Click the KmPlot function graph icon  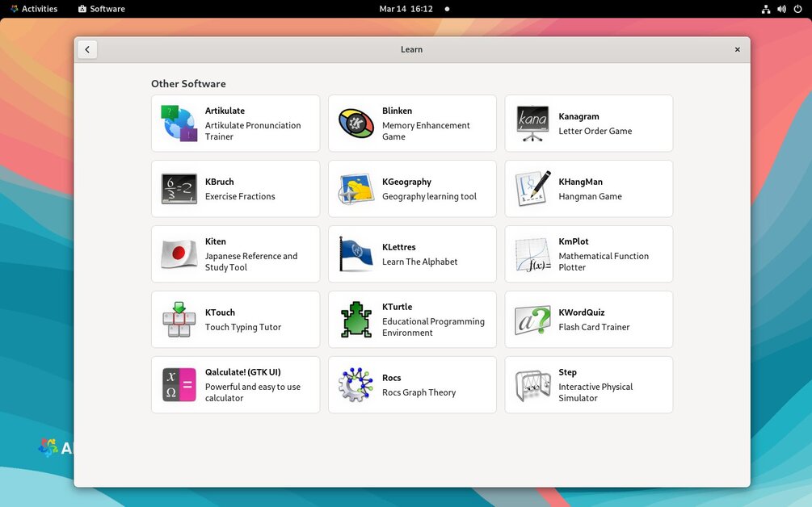533,254
